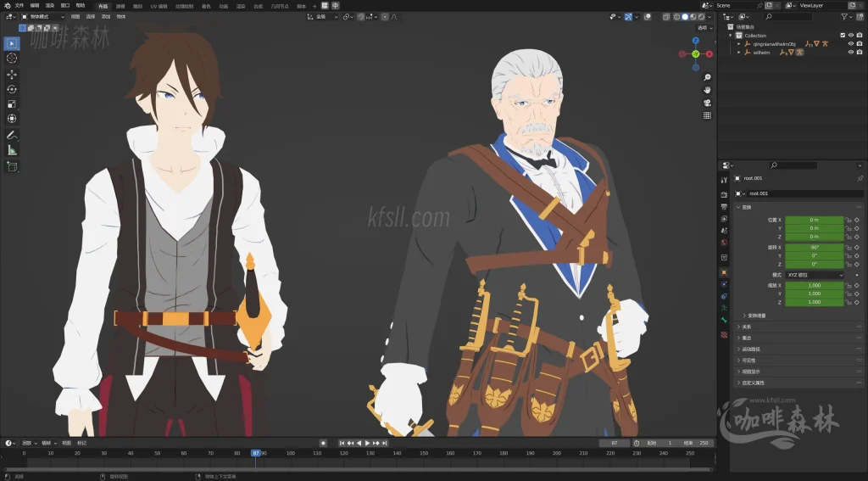Open the File menu
The image size is (868, 481).
point(19,6)
